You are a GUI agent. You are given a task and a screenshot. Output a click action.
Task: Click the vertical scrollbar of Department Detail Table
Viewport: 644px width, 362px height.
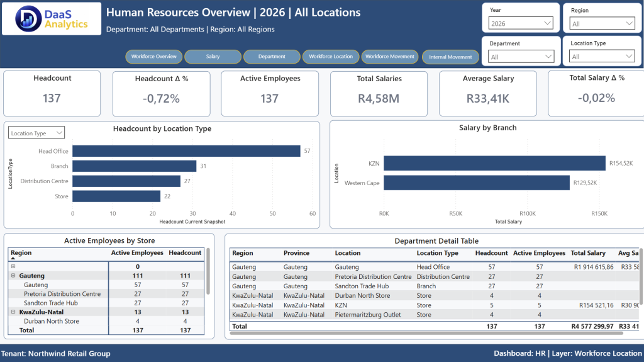coord(641,276)
